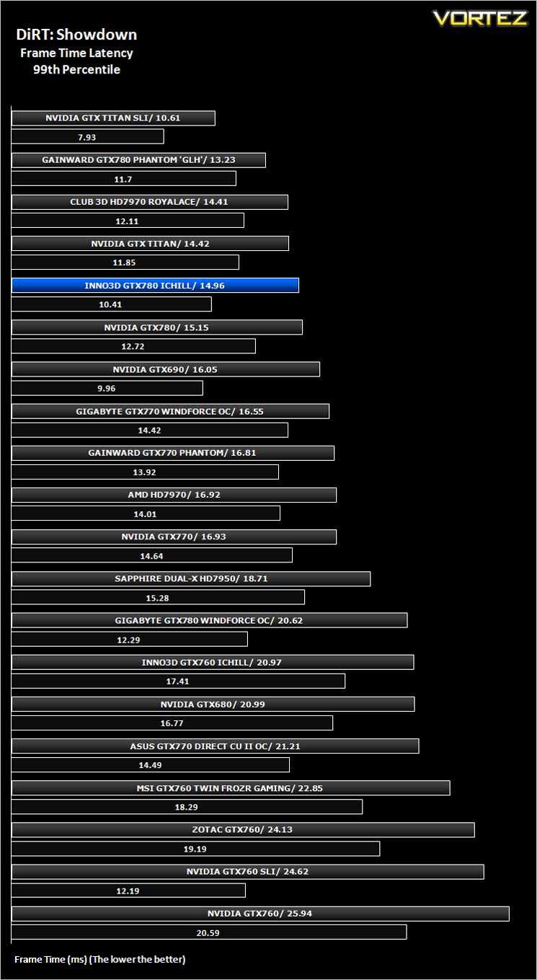Image resolution: width=537 pixels, height=980 pixels.
Task: Click the 12.29 value bar
Action: (130, 639)
